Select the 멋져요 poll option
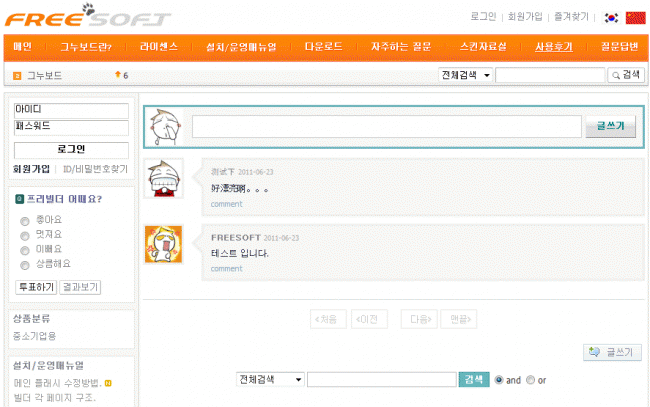Image resolution: width=650 pixels, height=407 pixels. pos(25,236)
